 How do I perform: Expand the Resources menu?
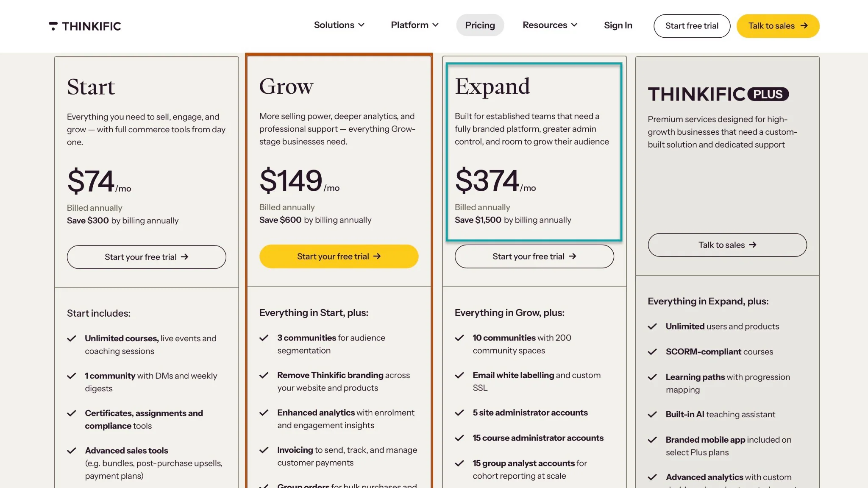pyautogui.click(x=550, y=25)
